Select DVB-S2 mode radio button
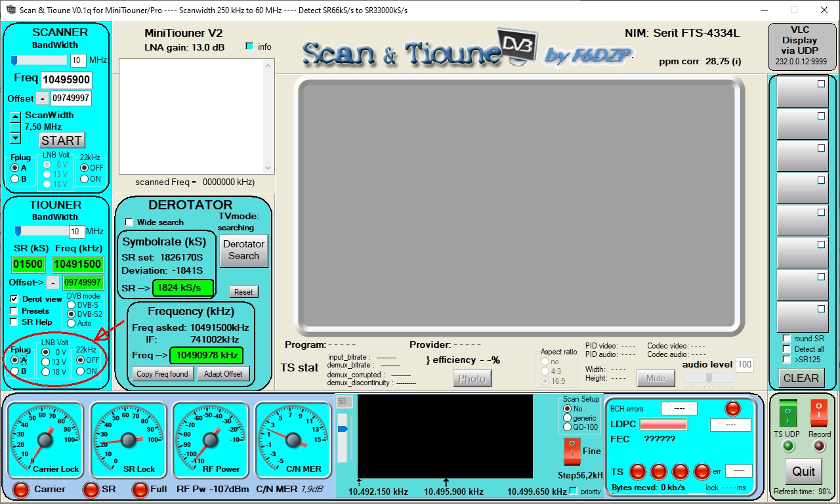 (72, 314)
